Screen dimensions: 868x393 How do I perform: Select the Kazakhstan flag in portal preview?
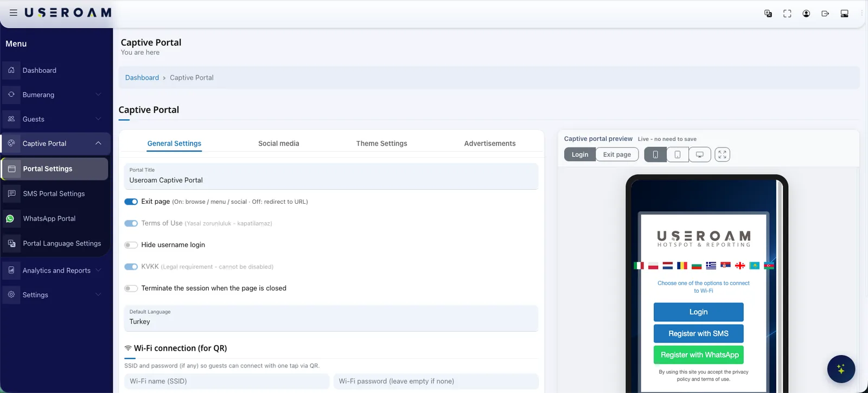coord(755,266)
